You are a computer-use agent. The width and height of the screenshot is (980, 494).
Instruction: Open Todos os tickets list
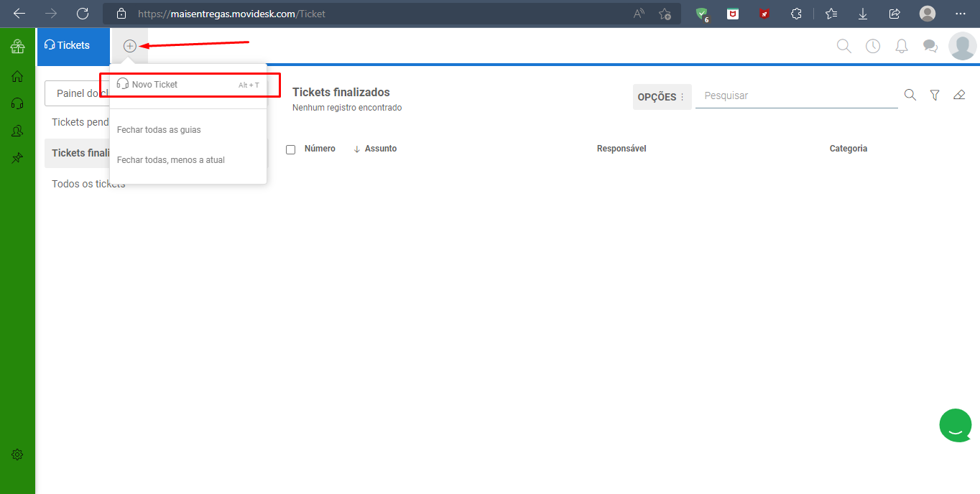click(x=88, y=184)
